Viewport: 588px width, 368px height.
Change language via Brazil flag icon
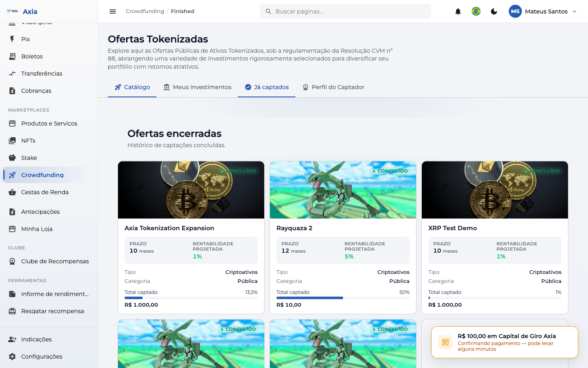pos(476,11)
